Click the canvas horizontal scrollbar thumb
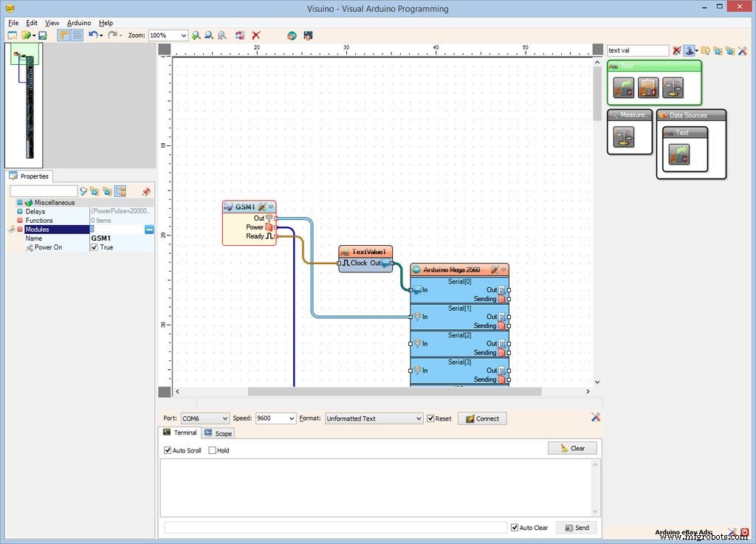Image resolution: width=756 pixels, height=544 pixels. [394, 392]
